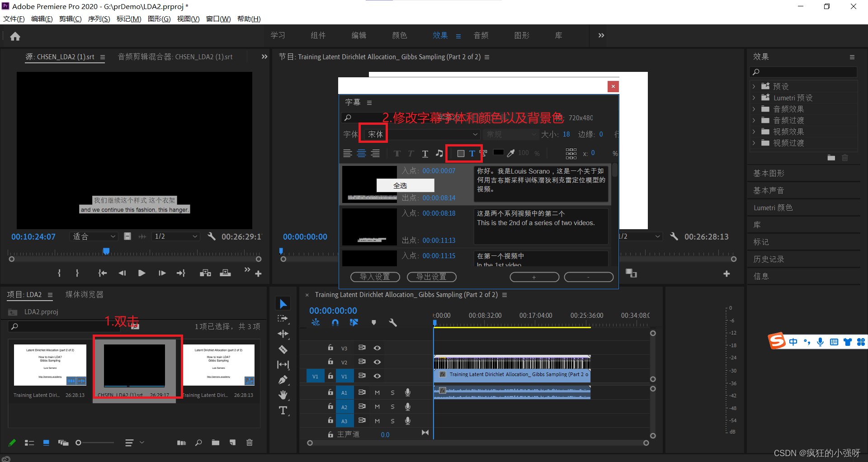
Task: Toggle linked selection in timeline
Action: coord(354,322)
